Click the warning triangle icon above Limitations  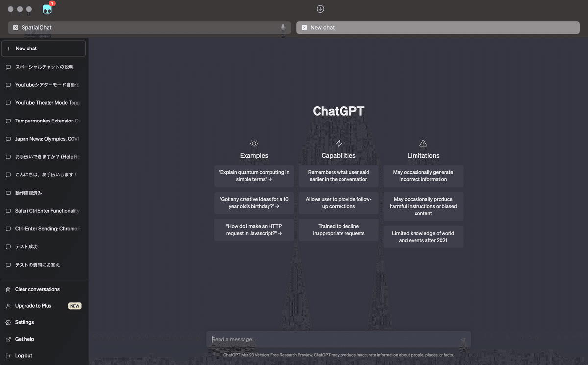423,144
